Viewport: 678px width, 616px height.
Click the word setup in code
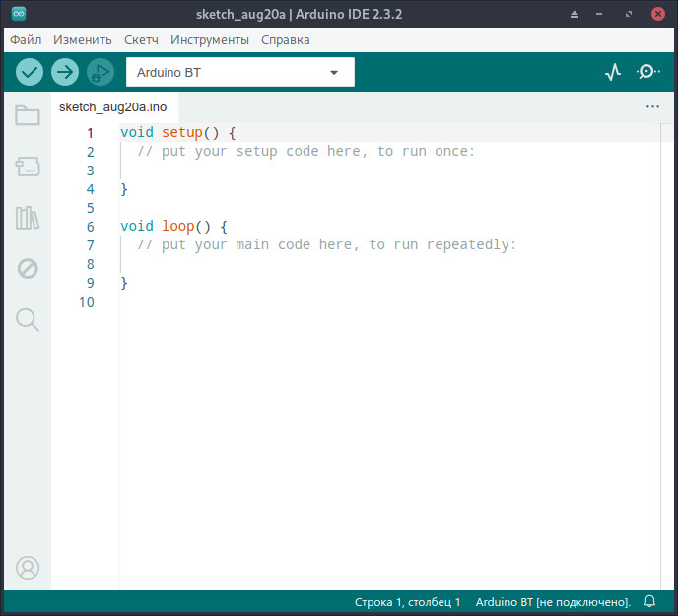182,132
